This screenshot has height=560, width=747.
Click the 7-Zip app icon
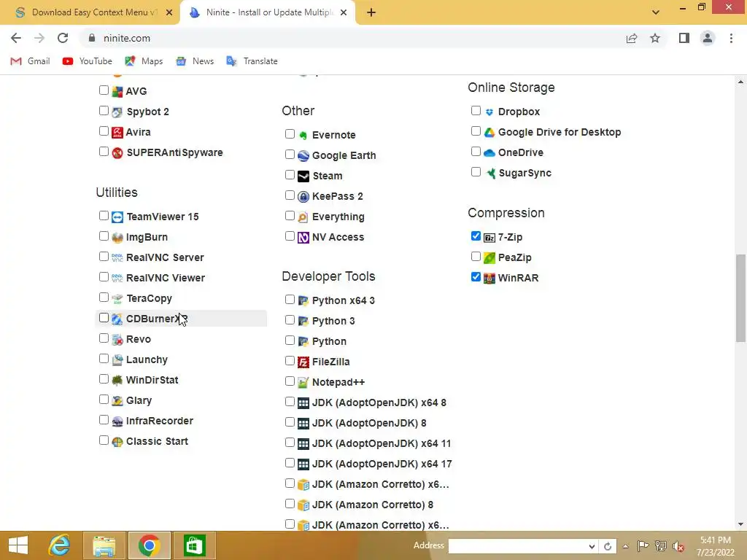click(489, 237)
